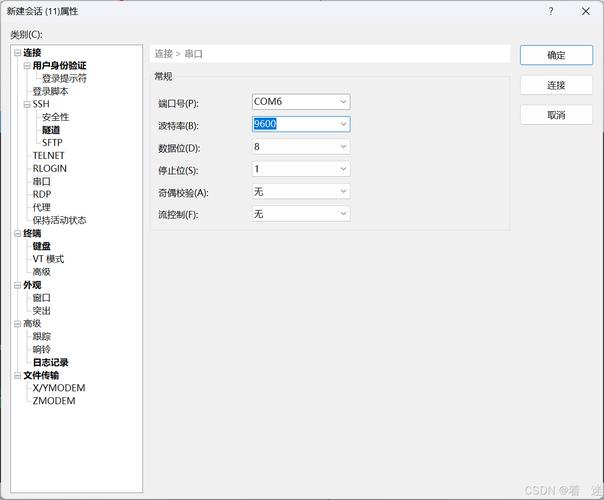Open the 奇偶校验 dropdown

tap(343, 191)
